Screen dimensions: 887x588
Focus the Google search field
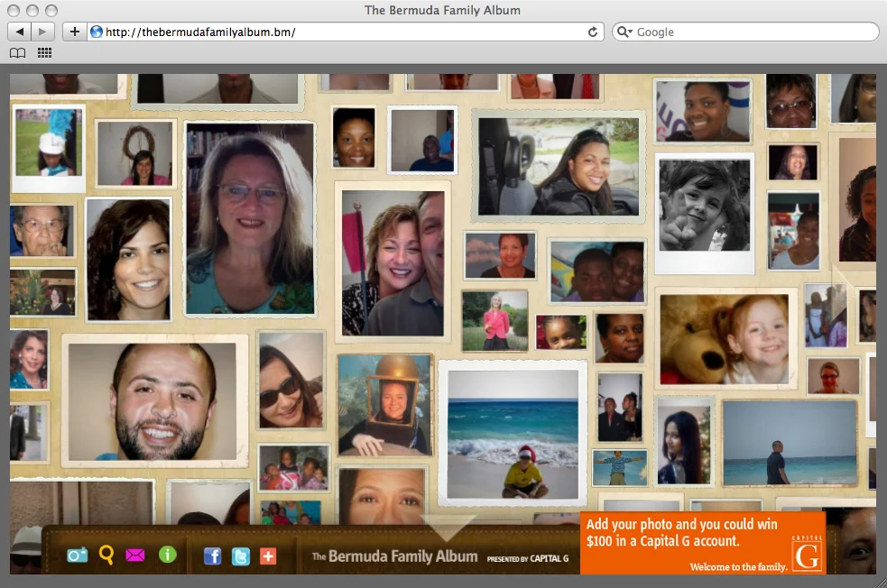tap(745, 32)
